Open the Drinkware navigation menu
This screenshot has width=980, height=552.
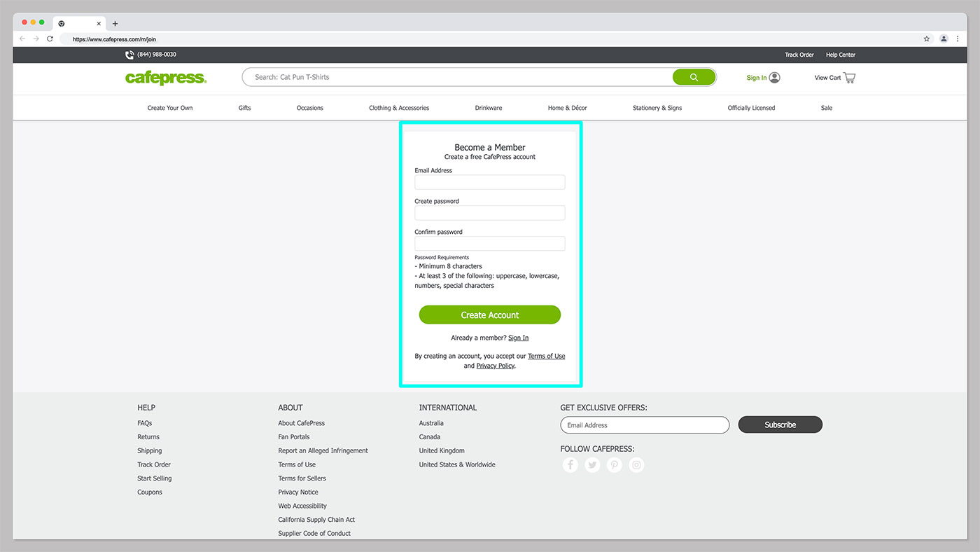click(489, 108)
